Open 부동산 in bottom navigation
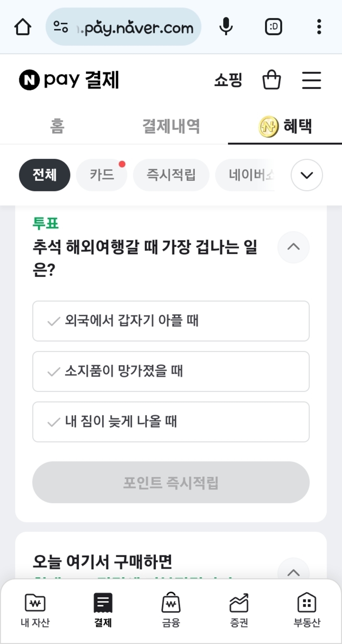Screen dimensions: 342x644 click(x=307, y=610)
